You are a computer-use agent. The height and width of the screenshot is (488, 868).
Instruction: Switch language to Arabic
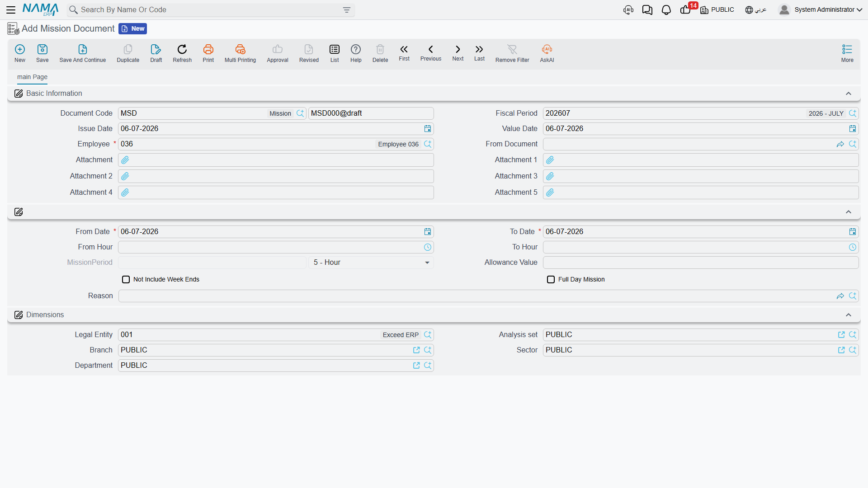[756, 10]
